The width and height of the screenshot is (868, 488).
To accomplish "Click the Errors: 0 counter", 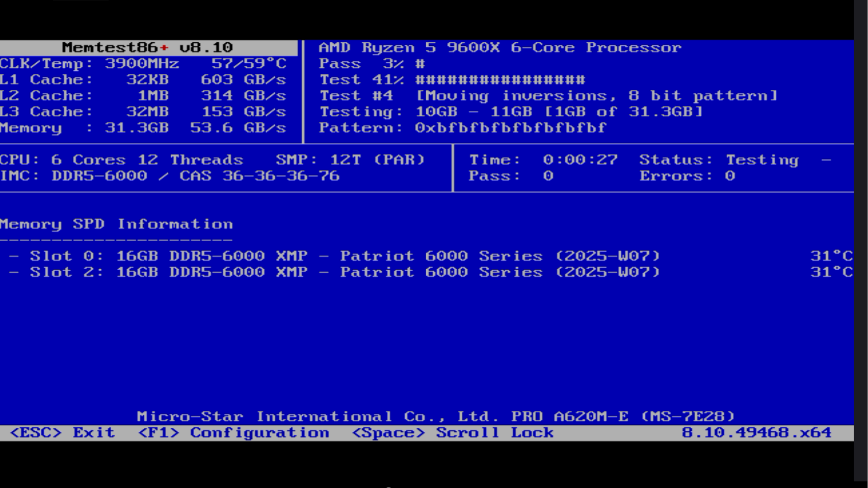I will (x=687, y=176).
